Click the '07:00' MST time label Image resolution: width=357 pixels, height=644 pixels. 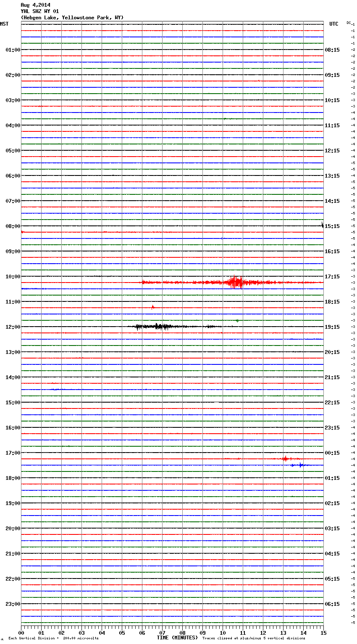point(13,201)
